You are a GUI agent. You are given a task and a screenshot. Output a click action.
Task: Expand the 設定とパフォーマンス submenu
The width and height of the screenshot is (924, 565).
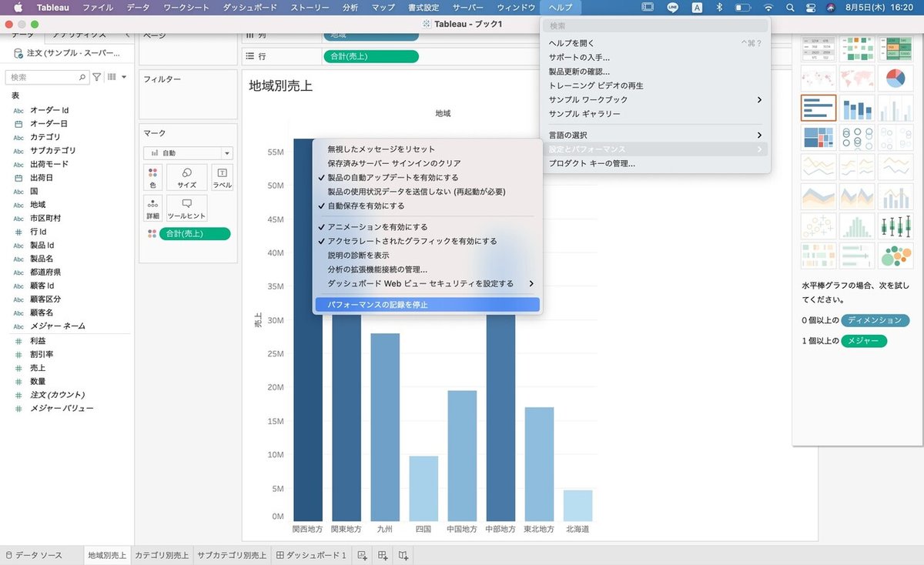[655, 149]
